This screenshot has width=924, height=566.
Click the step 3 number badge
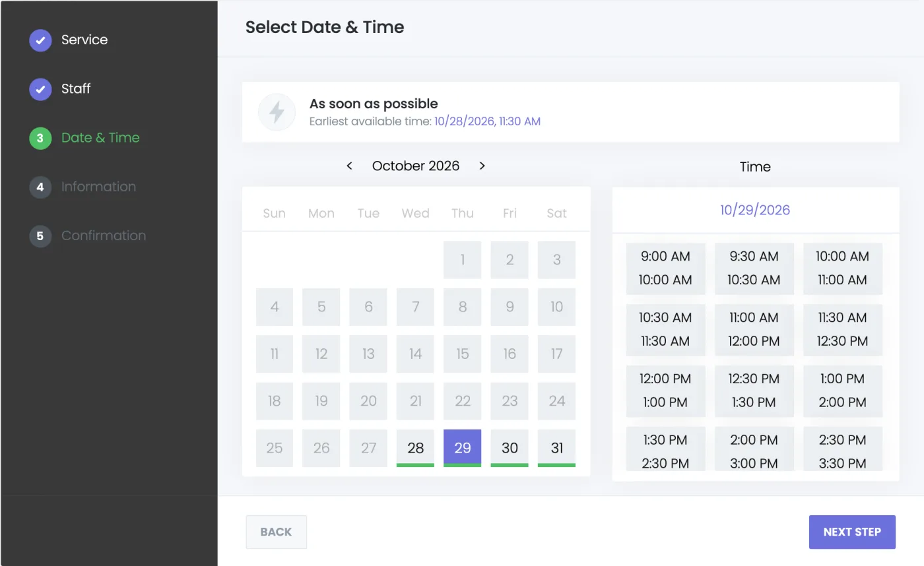tap(40, 138)
